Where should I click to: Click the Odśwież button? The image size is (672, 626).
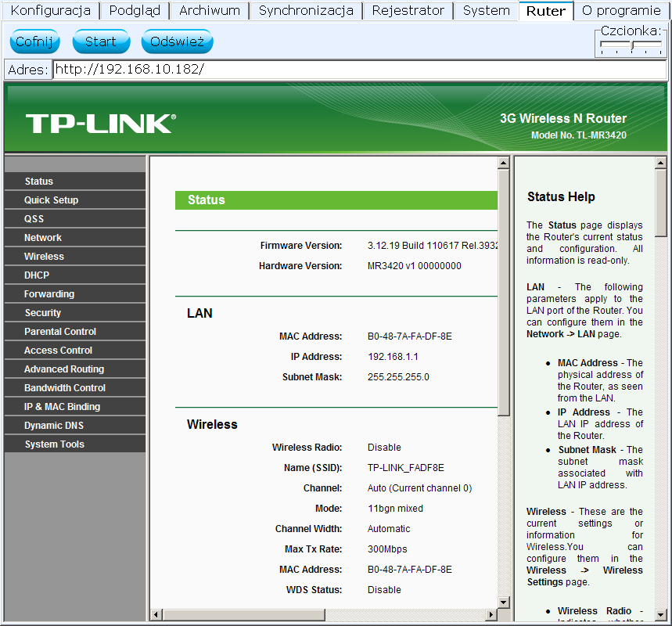pos(177,41)
